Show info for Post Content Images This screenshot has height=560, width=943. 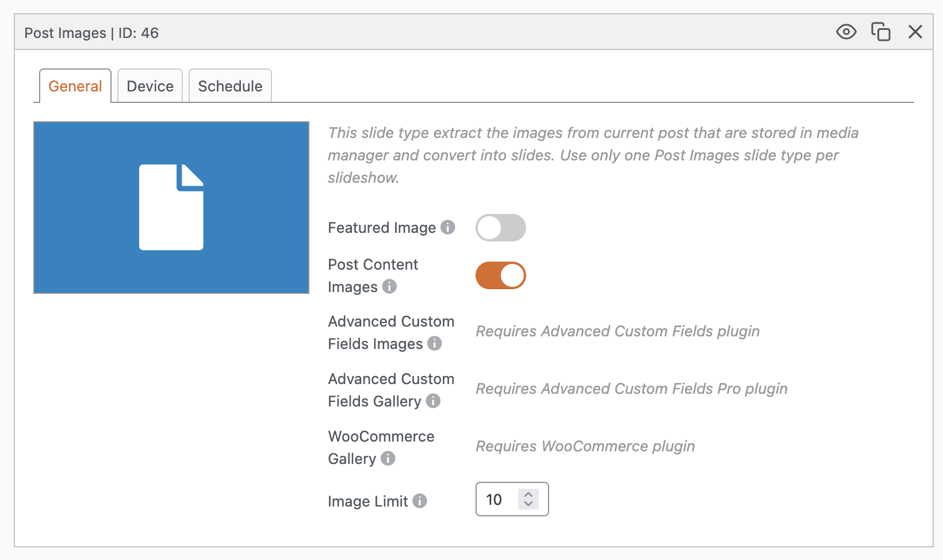[389, 286]
